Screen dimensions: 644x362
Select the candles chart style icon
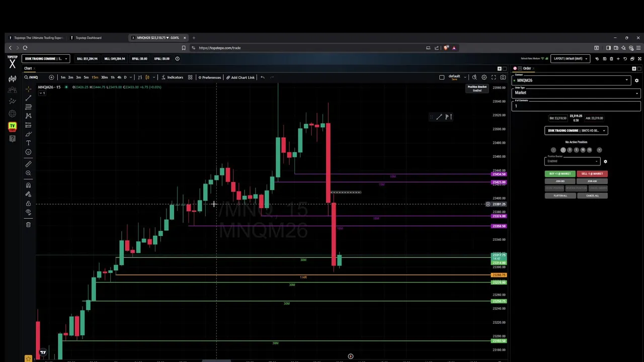click(x=147, y=77)
